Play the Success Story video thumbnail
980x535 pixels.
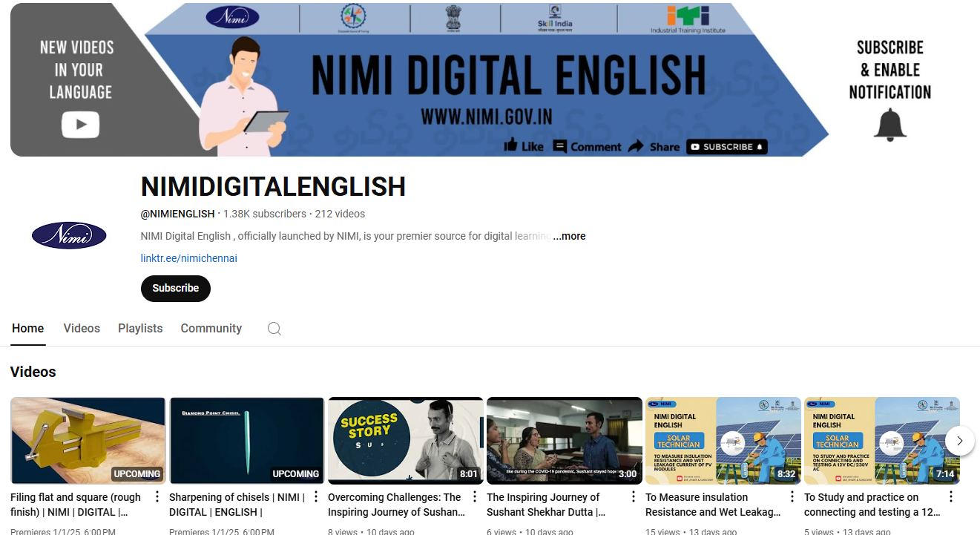tap(405, 440)
